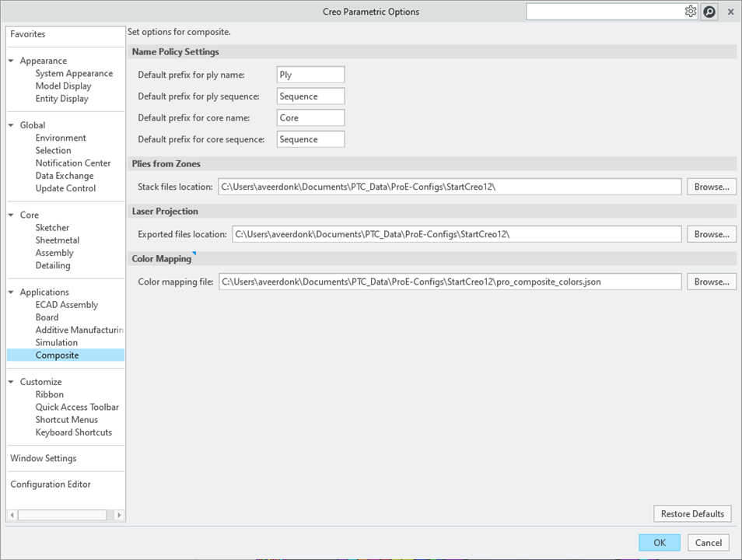
Task: Open Update Control options
Action: pos(65,188)
